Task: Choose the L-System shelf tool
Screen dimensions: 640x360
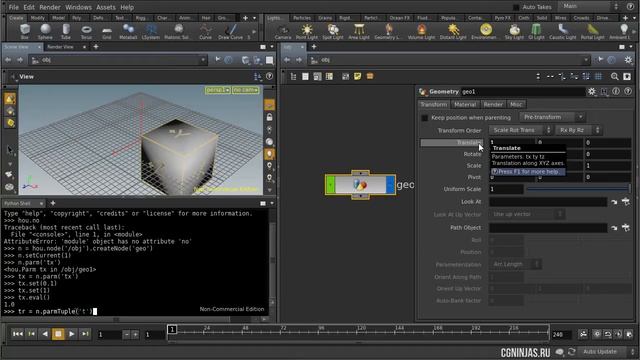Action: [151, 31]
